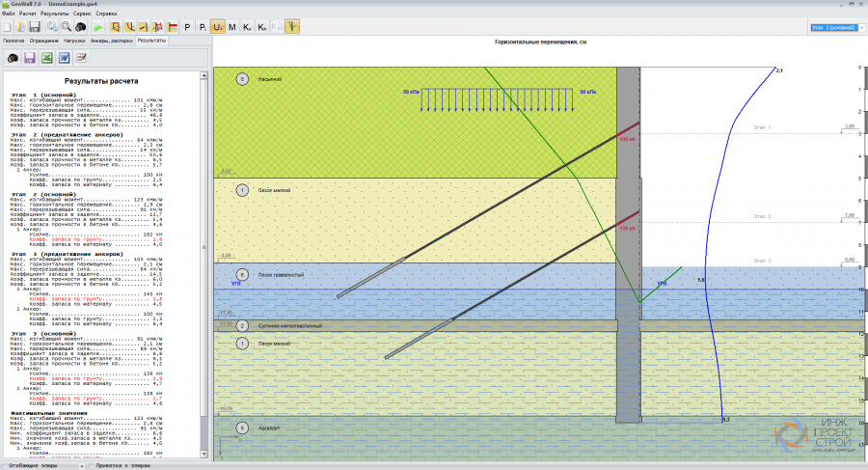This screenshot has height=470, width=868.
Task: Open the report editing notepad icon
Action: (81, 58)
